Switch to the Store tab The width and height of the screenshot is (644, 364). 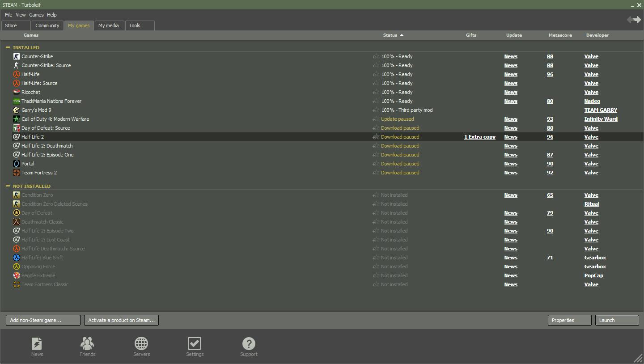(x=16, y=25)
